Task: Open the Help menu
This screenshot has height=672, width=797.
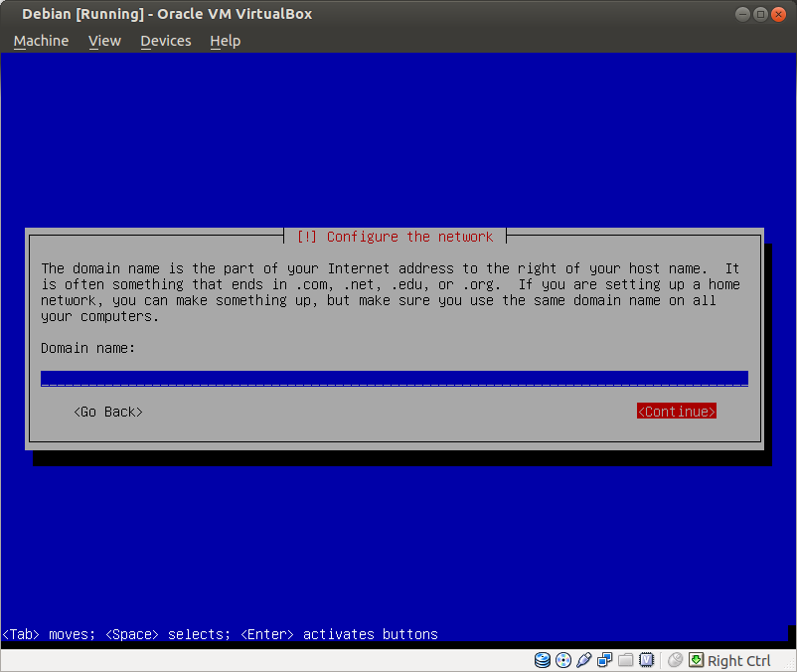Action: (225, 41)
